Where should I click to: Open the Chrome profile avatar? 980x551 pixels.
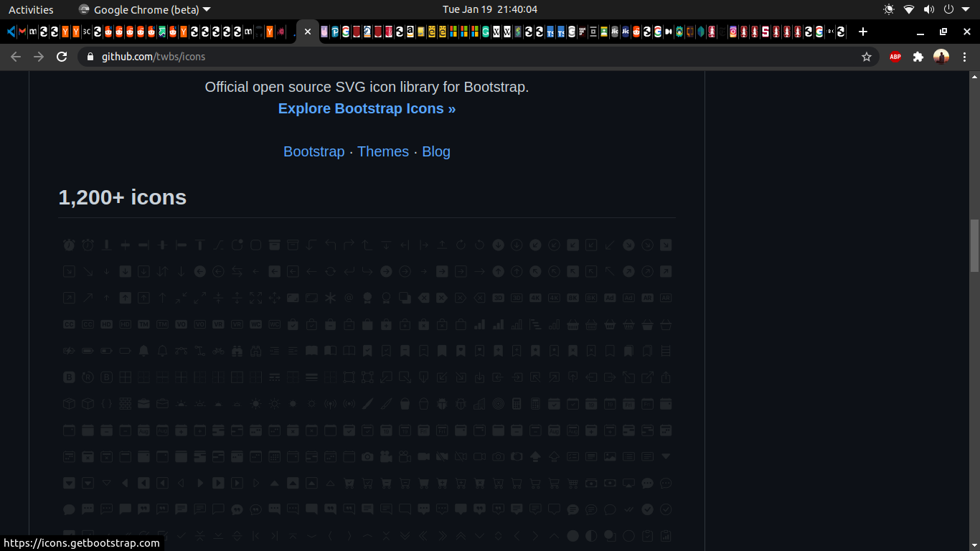[x=941, y=57]
